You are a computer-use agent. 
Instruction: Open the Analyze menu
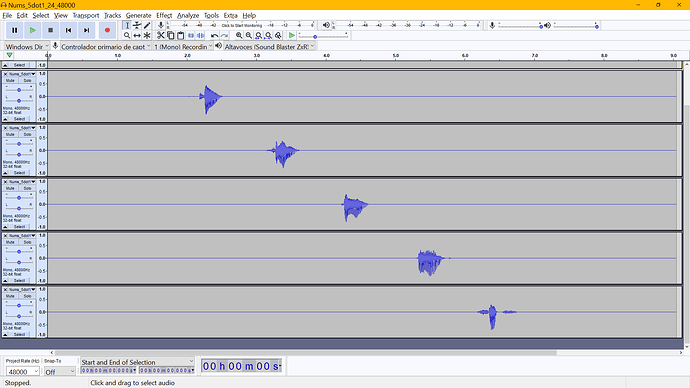(x=188, y=15)
